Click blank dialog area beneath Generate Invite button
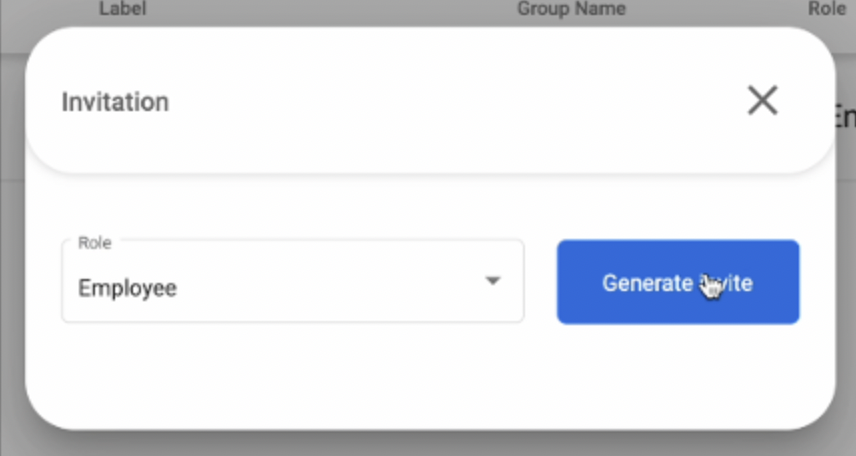The image size is (856, 456). coord(678,375)
